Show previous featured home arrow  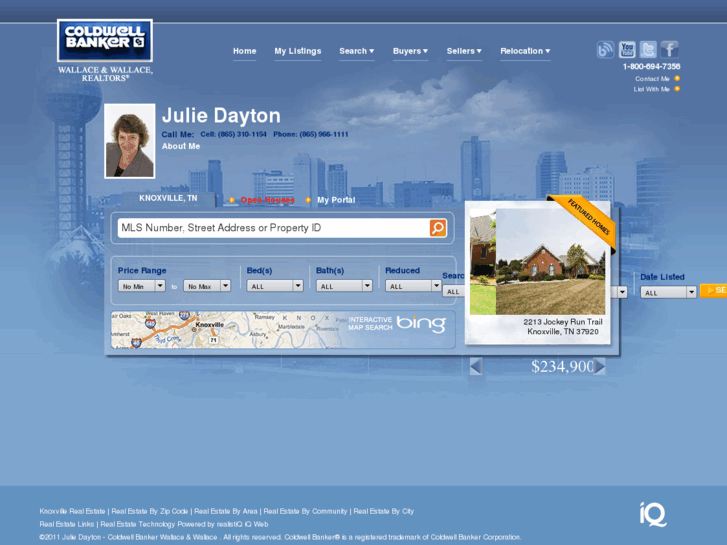476,366
